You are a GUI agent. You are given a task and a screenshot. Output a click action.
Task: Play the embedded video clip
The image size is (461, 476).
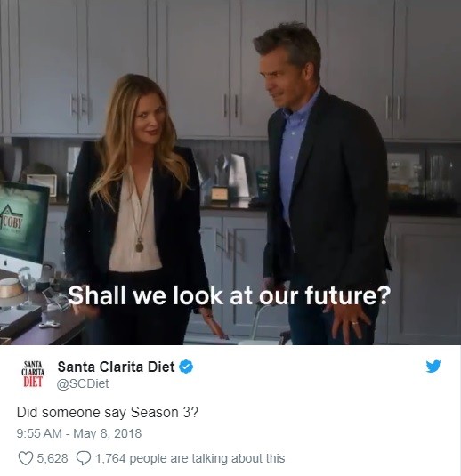230,173
